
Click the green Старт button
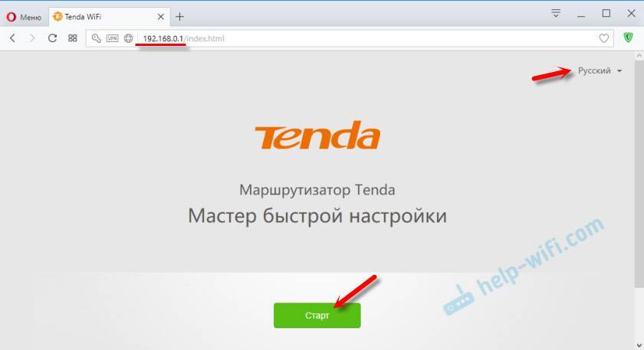317,315
